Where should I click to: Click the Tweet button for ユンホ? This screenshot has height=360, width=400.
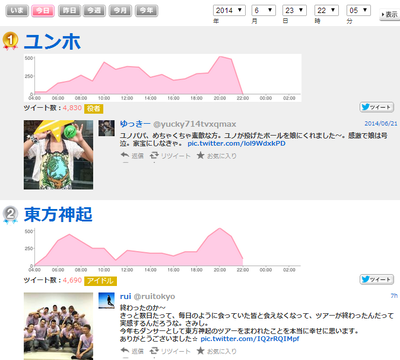(377, 107)
